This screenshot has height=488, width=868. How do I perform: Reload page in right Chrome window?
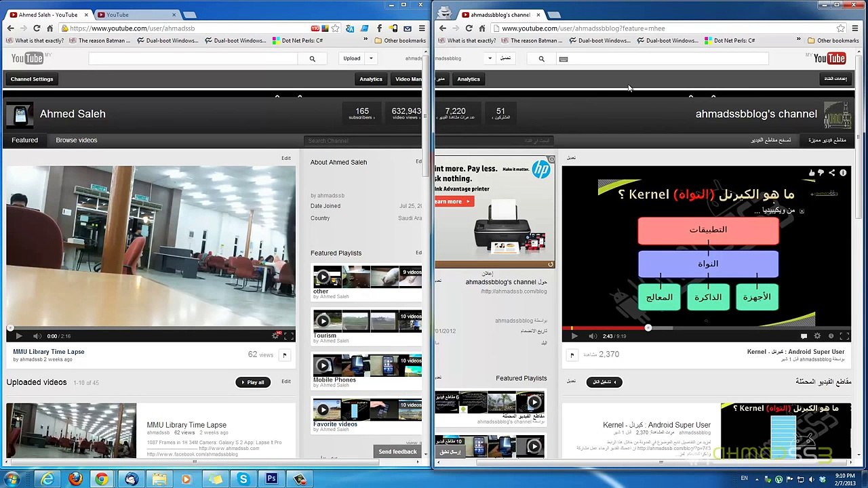[469, 28]
